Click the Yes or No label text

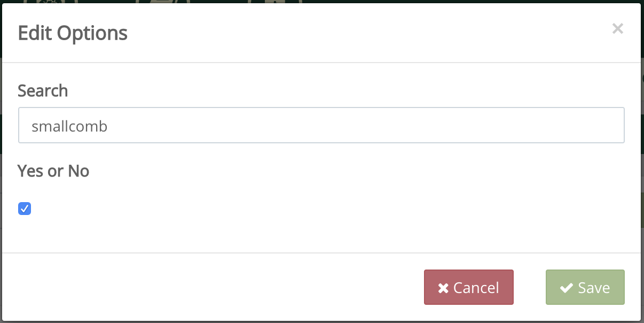[x=53, y=171]
